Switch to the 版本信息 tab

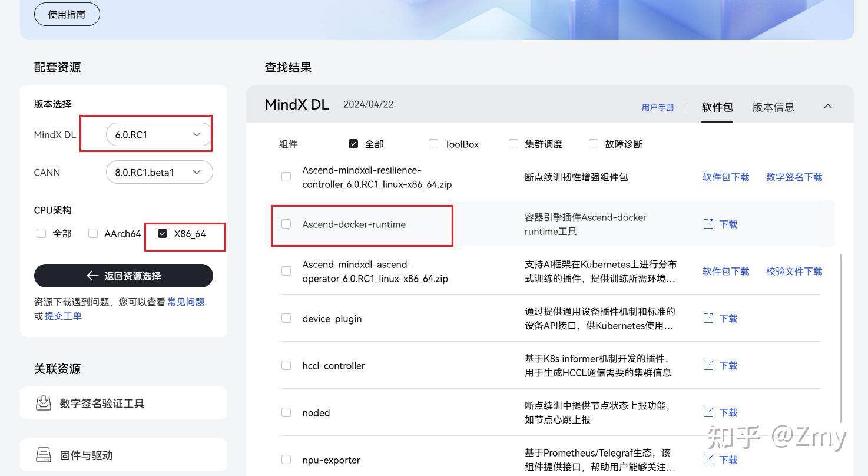click(773, 107)
